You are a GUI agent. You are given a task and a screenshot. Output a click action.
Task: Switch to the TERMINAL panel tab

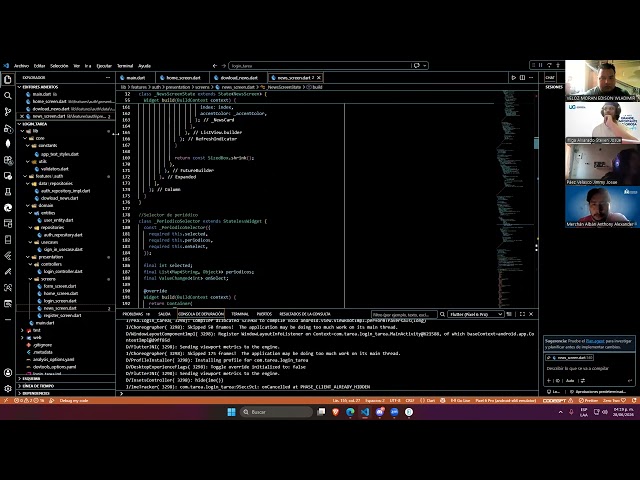coord(240,314)
